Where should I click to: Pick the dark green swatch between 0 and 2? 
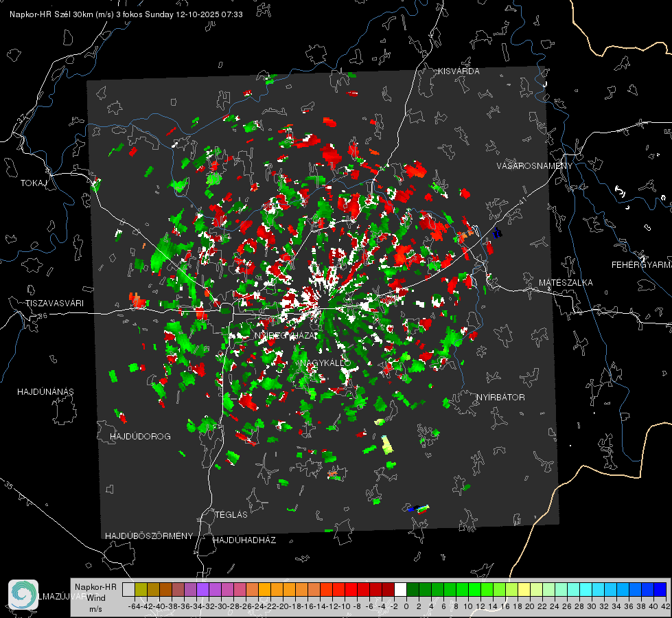tap(413, 589)
